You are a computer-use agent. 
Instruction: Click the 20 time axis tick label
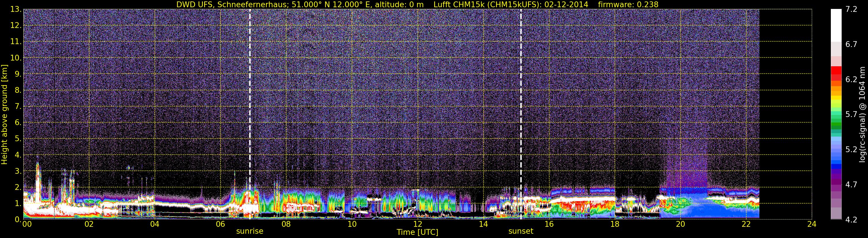pyautogui.click(x=680, y=224)
